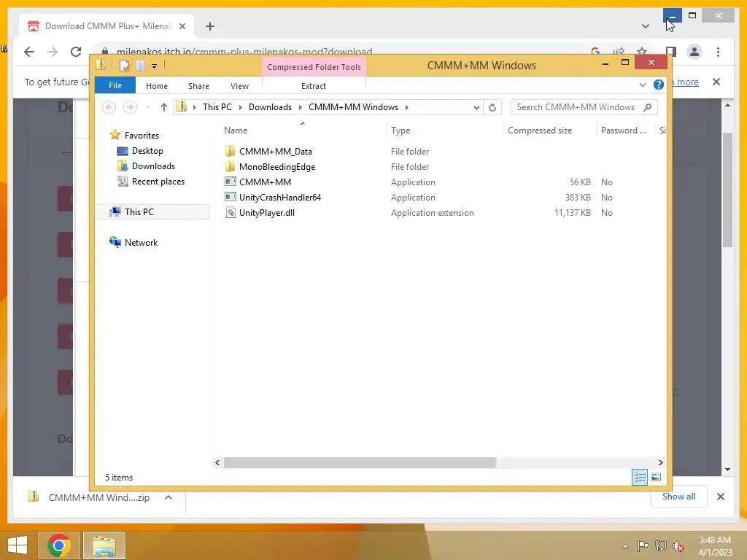Viewport: 747px width, 560px height.
Task: Click the Properties quick access icon
Action: [124, 66]
